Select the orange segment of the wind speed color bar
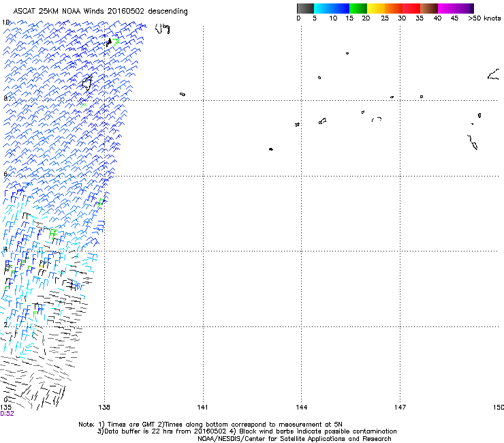 click(x=394, y=8)
